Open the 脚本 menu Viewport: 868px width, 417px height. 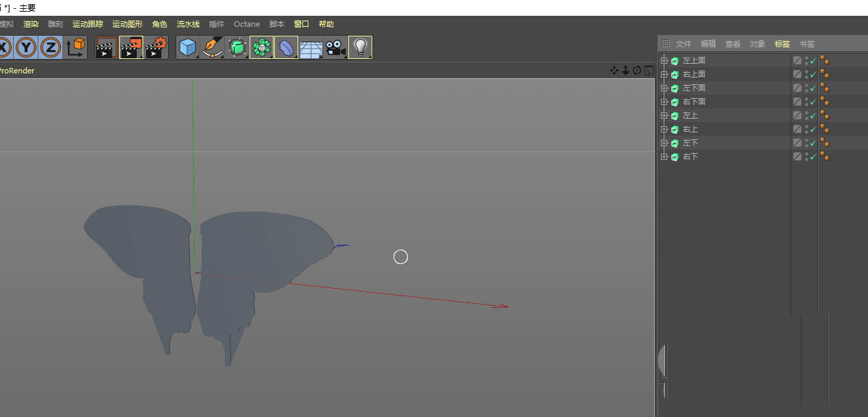coord(277,24)
